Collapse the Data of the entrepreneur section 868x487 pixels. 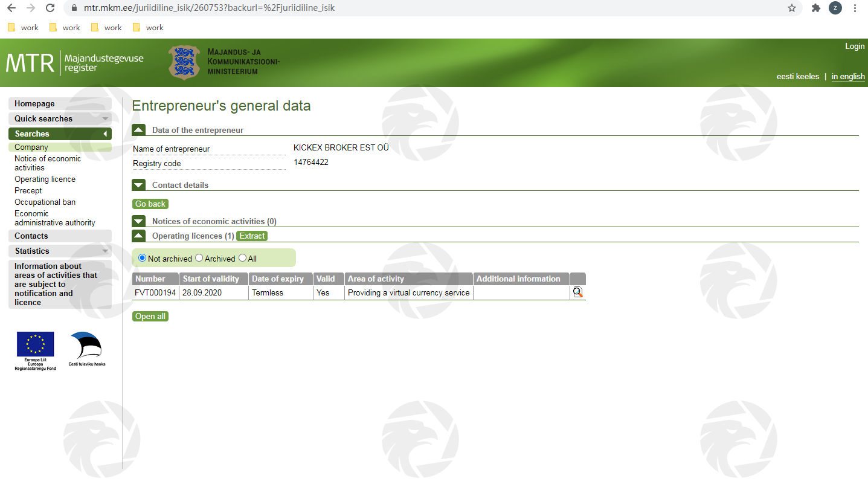(139, 130)
